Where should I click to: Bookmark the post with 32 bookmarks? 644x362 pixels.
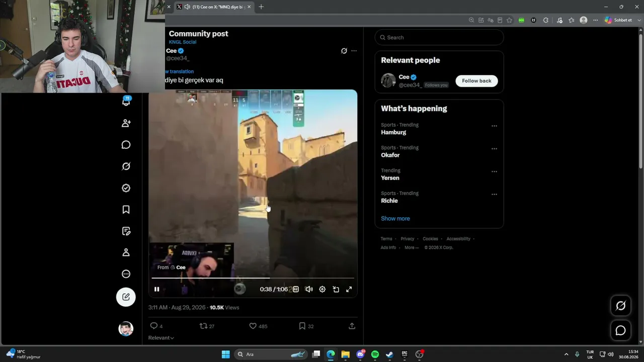point(306,326)
